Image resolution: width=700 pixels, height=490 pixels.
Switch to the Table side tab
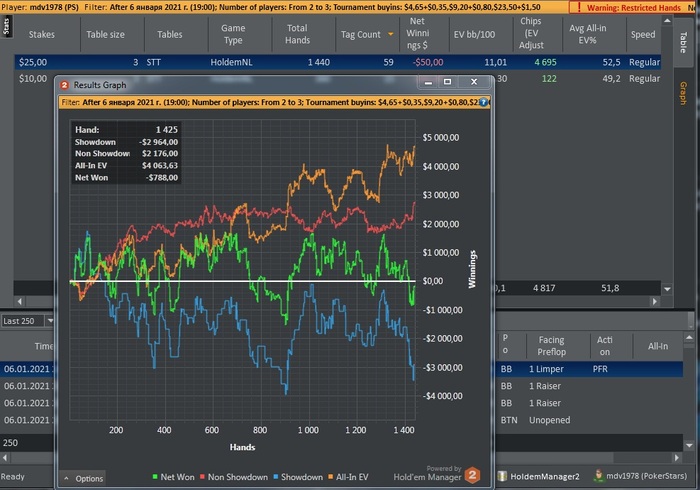click(x=683, y=43)
